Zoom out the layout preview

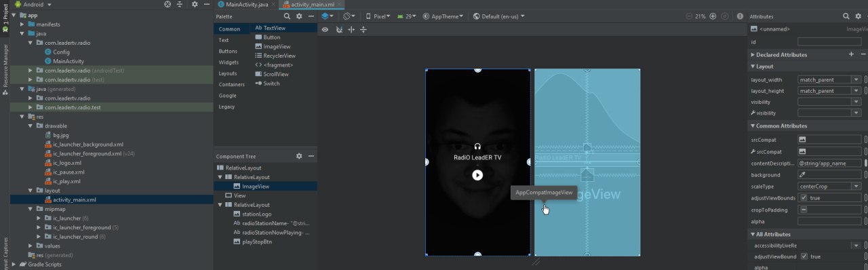tap(690, 16)
